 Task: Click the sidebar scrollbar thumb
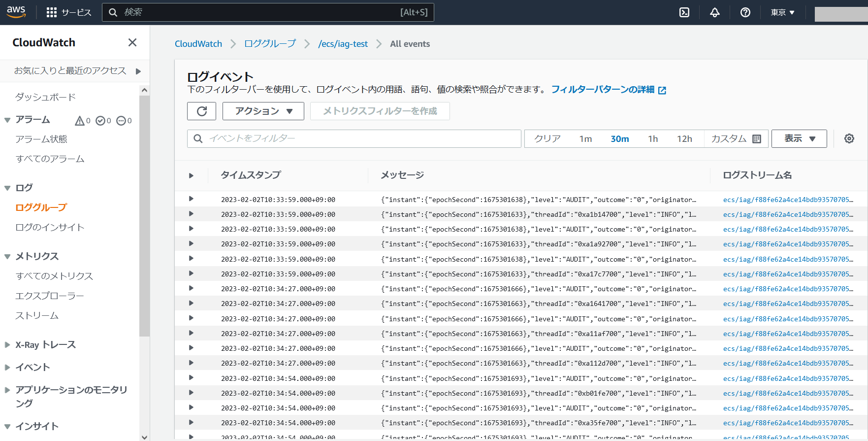click(x=144, y=215)
